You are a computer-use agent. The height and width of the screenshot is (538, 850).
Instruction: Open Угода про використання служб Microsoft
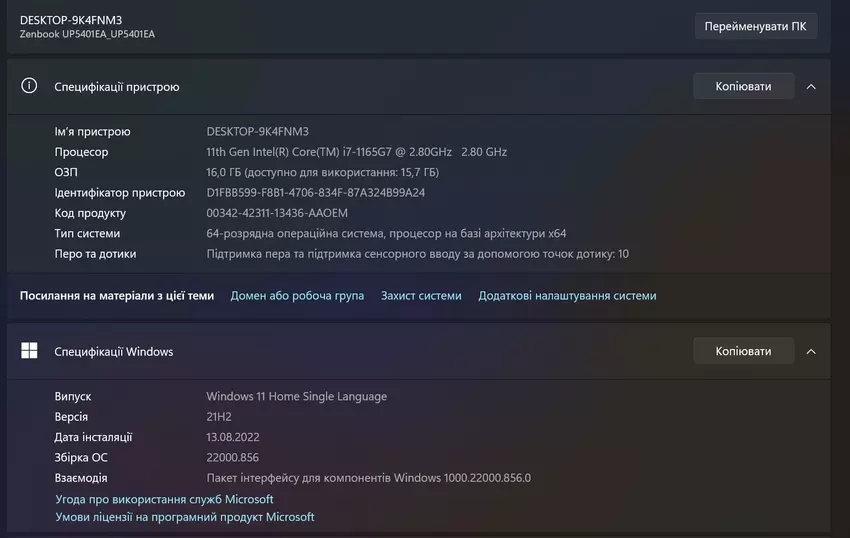click(164, 499)
